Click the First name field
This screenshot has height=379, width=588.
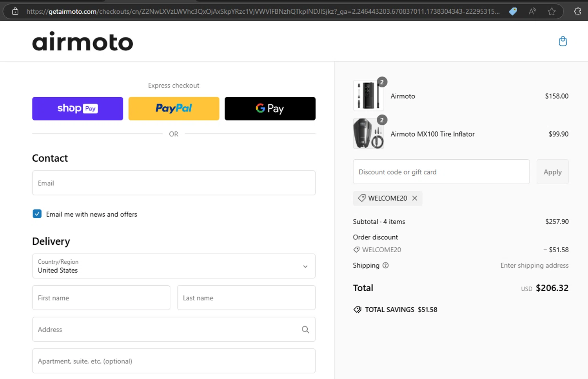[x=101, y=298]
